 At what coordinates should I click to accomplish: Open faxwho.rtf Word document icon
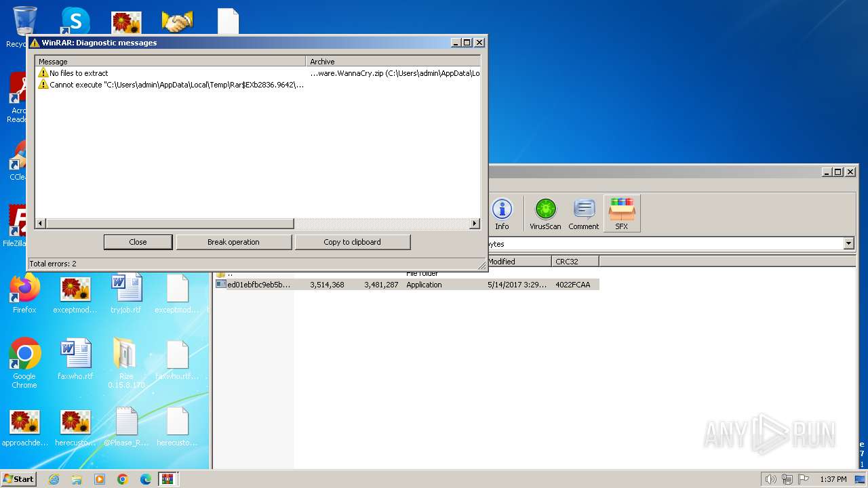click(x=75, y=359)
